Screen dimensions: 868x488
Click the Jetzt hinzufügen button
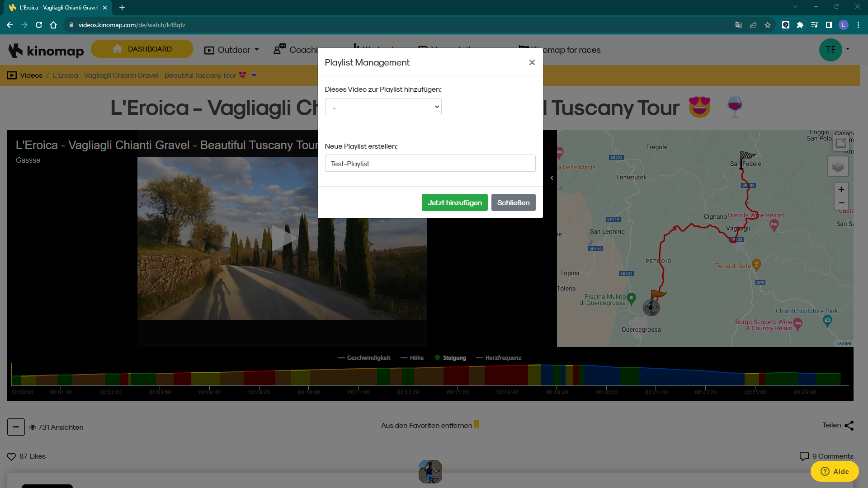click(454, 203)
